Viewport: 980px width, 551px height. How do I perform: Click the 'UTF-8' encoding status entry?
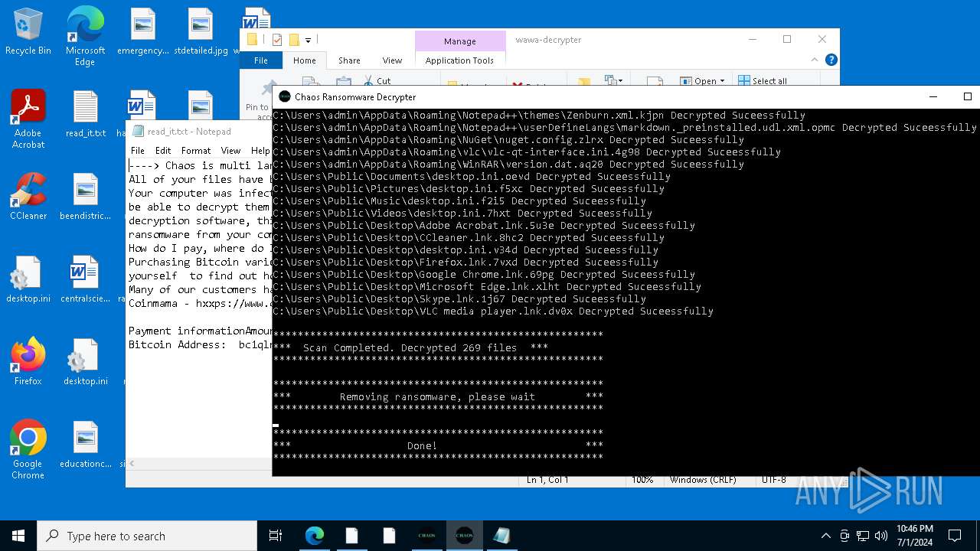(x=773, y=480)
